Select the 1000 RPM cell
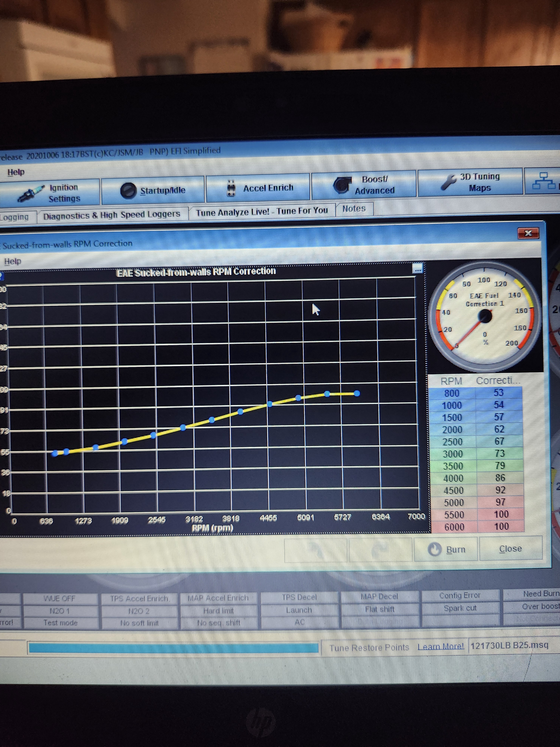 click(x=452, y=406)
